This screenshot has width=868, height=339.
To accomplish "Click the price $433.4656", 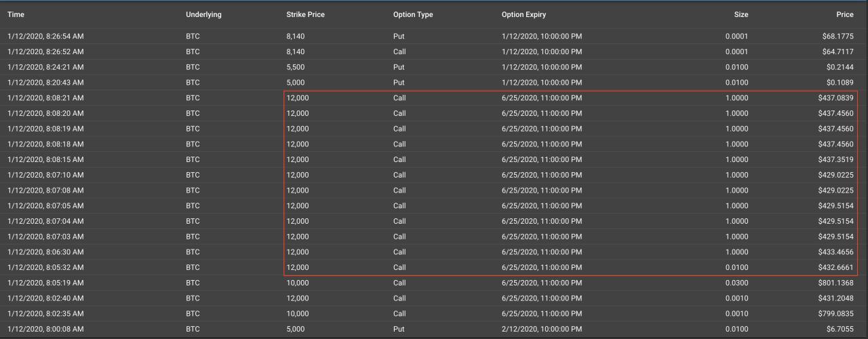I will (x=835, y=252).
